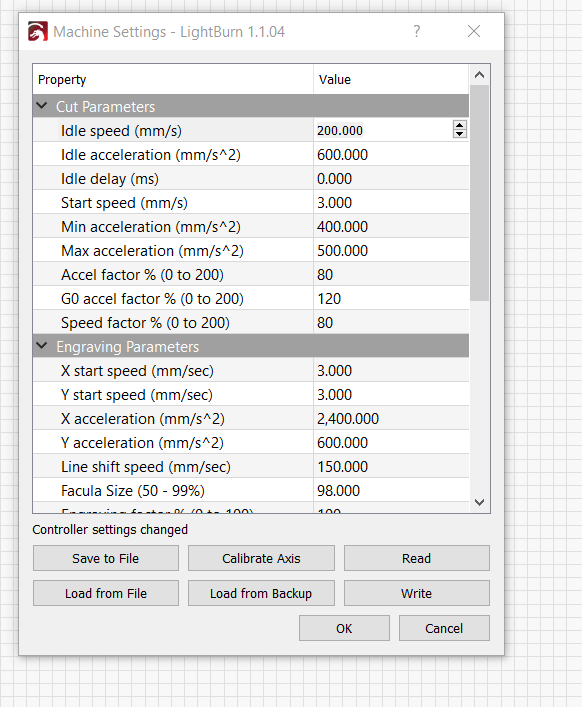The width and height of the screenshot is (582, 707).
Task: Cancel the Machine Settings dialog
Action: (444, 628)
